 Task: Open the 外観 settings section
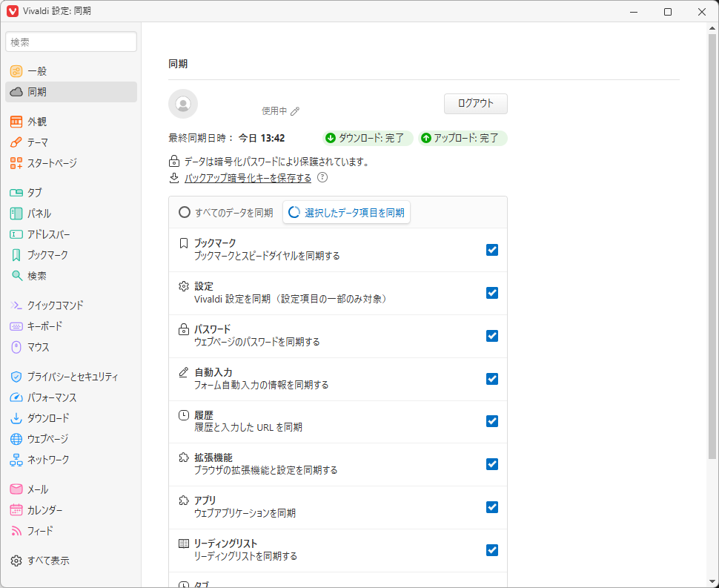tap(71, 122)
